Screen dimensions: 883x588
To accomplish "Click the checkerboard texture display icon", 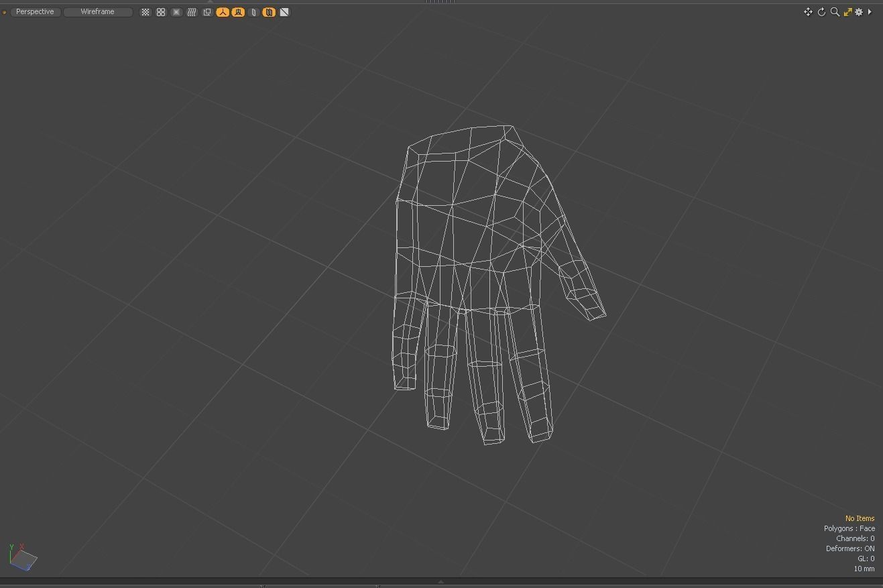I will pyautogui.click(x=145, y=11).
